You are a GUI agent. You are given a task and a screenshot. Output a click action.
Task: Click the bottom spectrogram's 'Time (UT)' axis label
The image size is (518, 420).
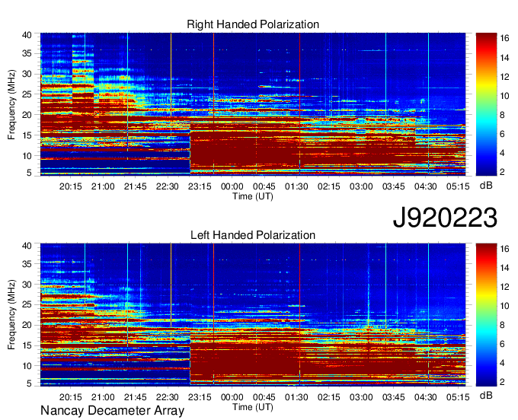click(253, 407)
